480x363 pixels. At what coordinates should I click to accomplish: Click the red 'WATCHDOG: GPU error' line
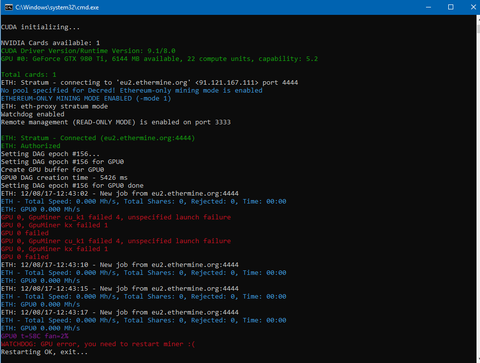point(98,344)
